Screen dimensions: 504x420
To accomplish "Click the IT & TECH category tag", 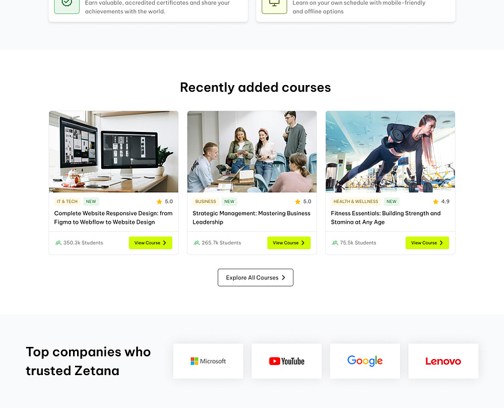I will (67, 202).
